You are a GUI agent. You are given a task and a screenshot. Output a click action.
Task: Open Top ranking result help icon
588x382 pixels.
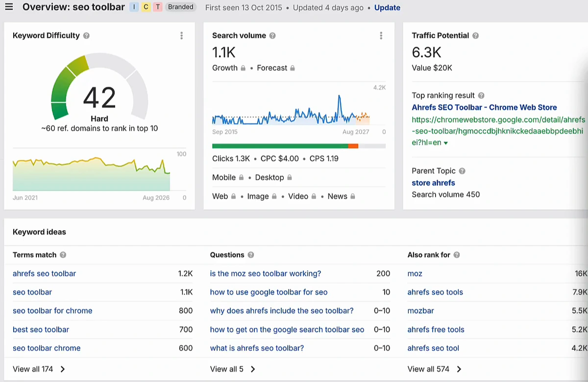point(481,95)
